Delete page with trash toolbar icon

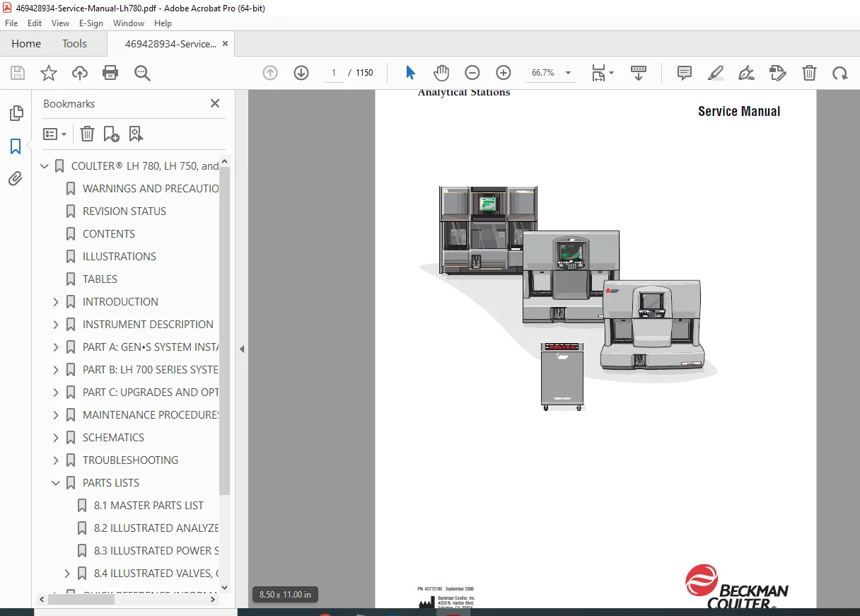click(809, 73)
